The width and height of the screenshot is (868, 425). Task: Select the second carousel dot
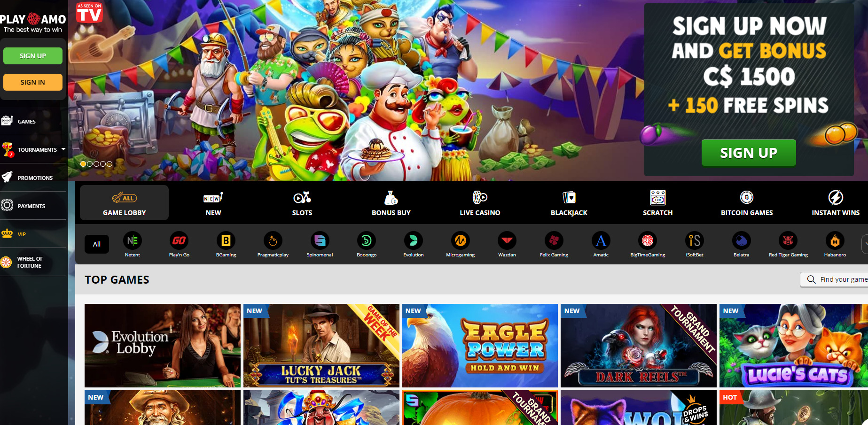[90, 163]
